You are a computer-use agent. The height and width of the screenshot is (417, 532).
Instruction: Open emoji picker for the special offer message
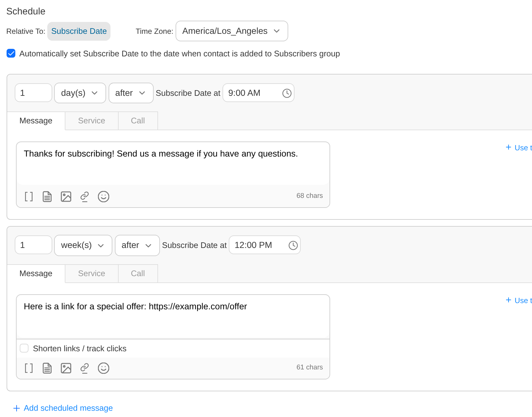[104, 368]
